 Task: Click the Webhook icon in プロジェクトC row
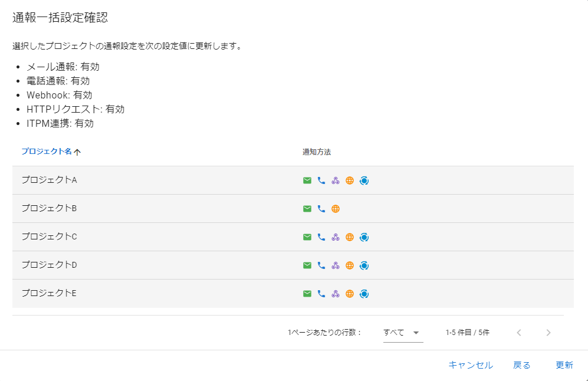pyautogui.click(x=336, y=237)
